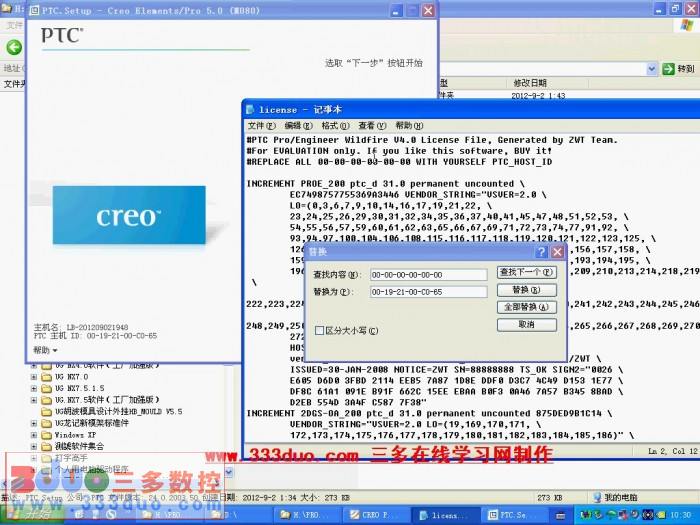700x525 pixels.
Task: Open Notepad's File (文件) menu
Action: tap(262, 126)
